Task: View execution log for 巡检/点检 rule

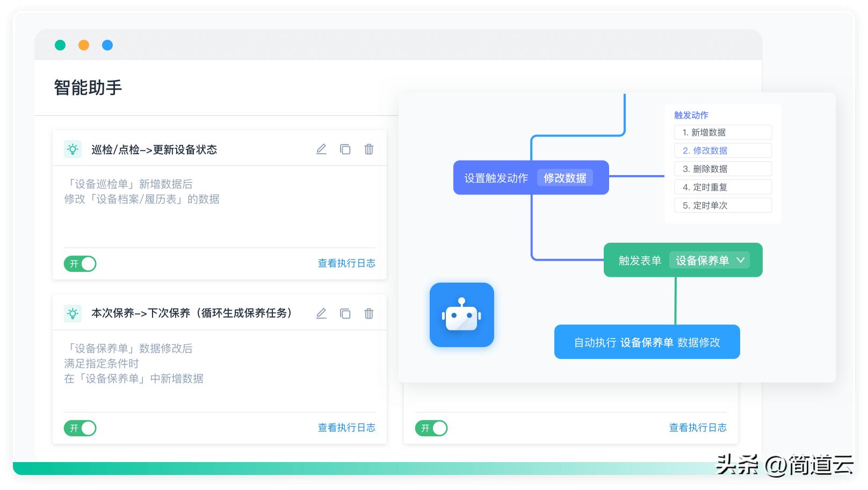Action: coord(346,263)
